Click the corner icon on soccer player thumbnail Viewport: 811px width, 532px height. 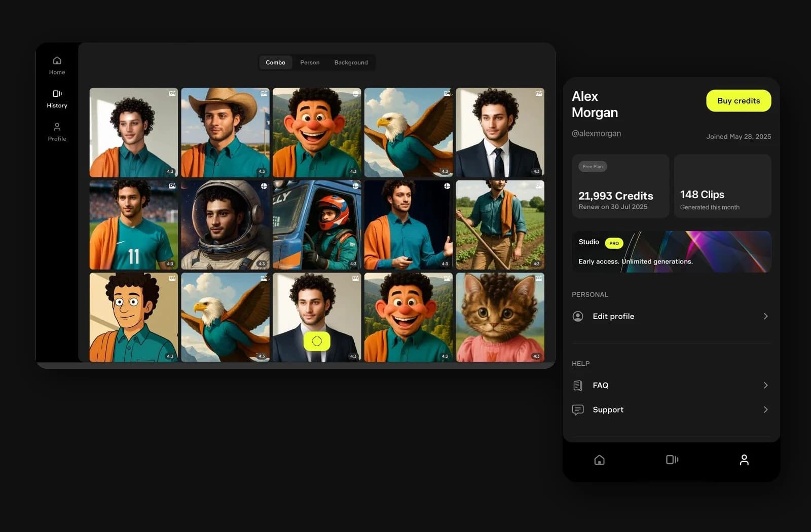(x=172, y=186)
